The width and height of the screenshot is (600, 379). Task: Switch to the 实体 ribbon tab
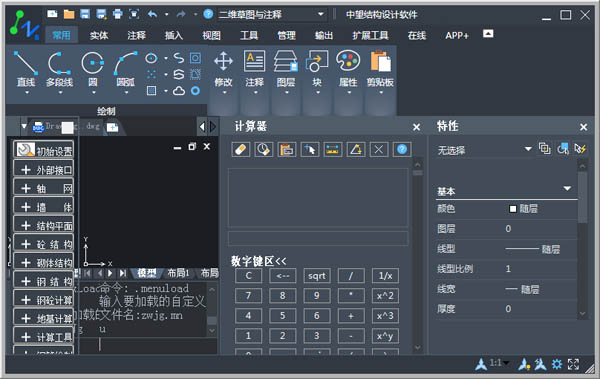pyautogui.click(x=99, y=36)
